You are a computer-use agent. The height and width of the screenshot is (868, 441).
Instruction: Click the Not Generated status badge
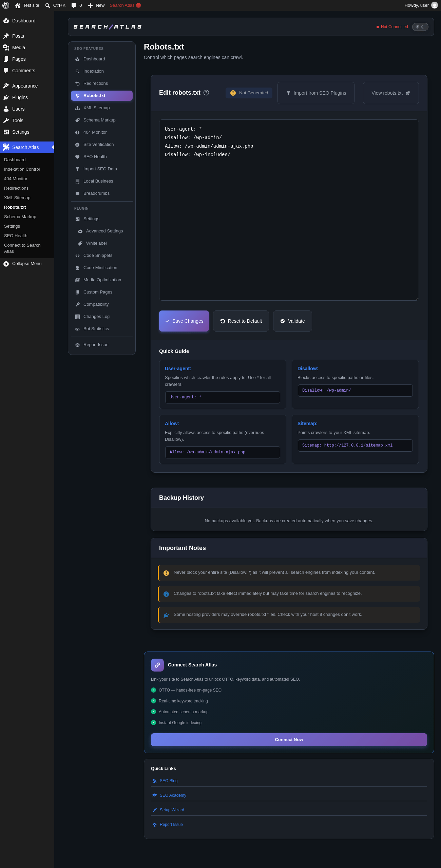pos(249,93)
